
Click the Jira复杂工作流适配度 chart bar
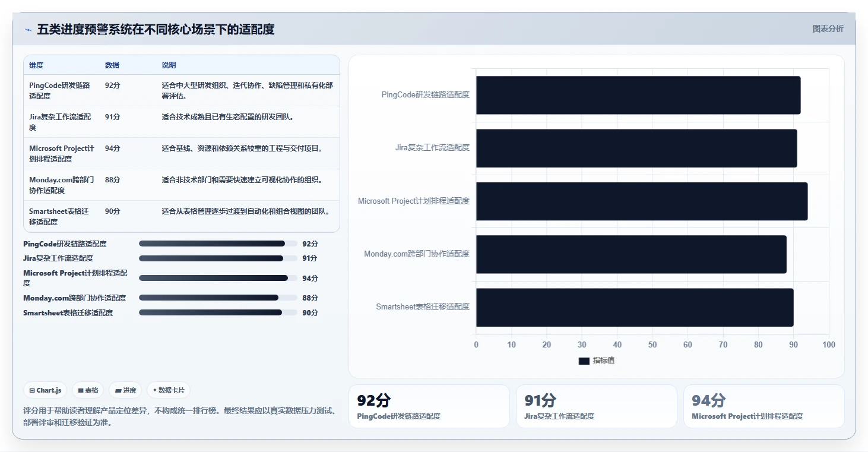tap(636, 148)
